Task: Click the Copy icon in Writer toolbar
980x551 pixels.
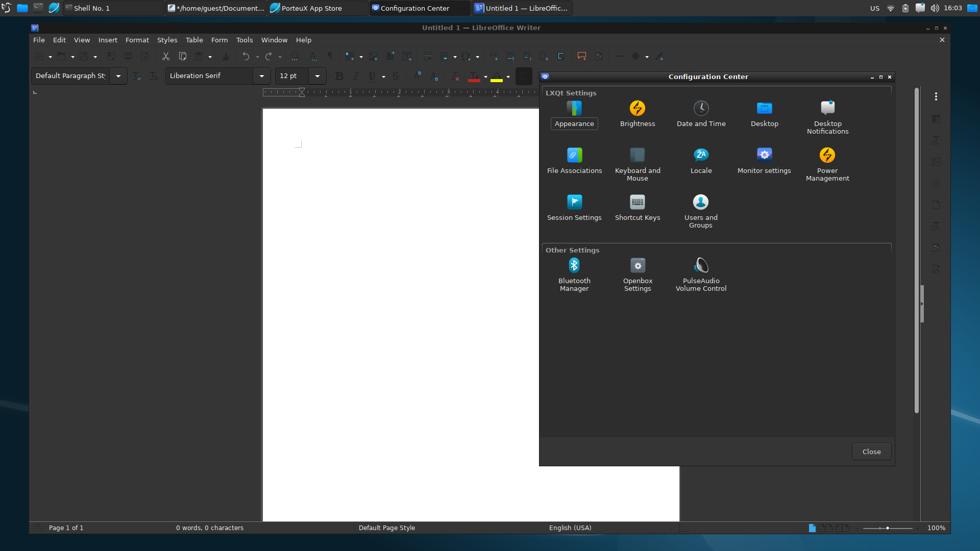Action: coord(182,57)
